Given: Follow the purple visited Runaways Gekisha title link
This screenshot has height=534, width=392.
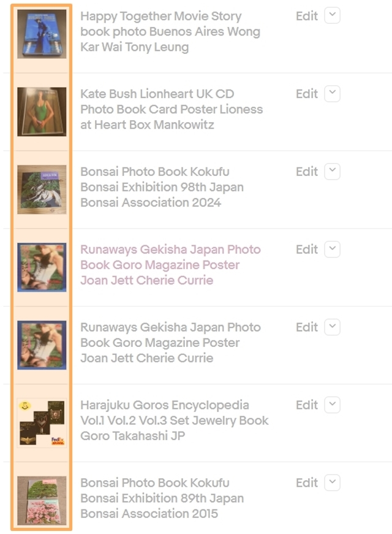Looking at the screenshot, I should click(x=170, y=265).
